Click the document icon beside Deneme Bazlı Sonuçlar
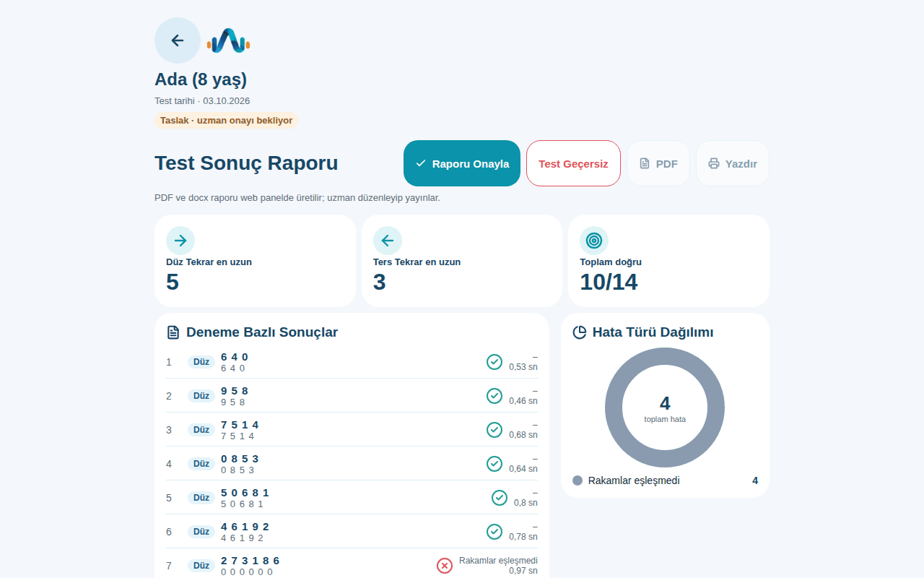This screenshot has height=578, width=924. tap(173, 332)
